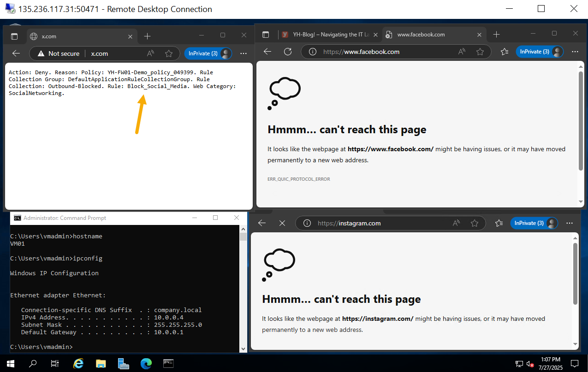Stop loading the instagram.com page
Viewport: 588px width, 372px height.
point(282,223)
